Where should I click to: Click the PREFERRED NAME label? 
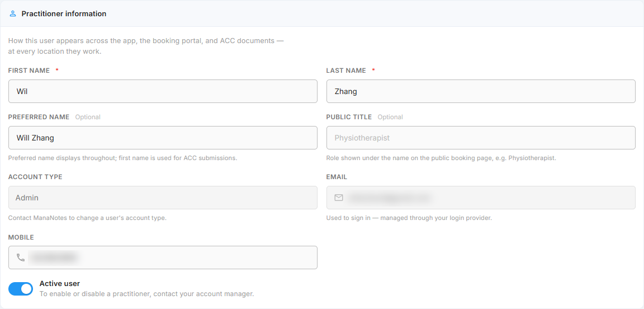39,117
